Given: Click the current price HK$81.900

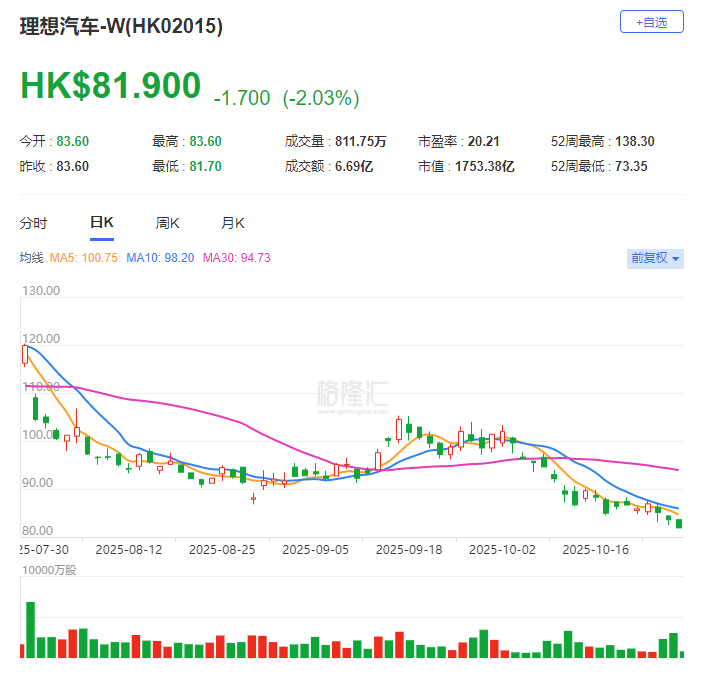Looking at the screenshot, I should tap(110, 87).
